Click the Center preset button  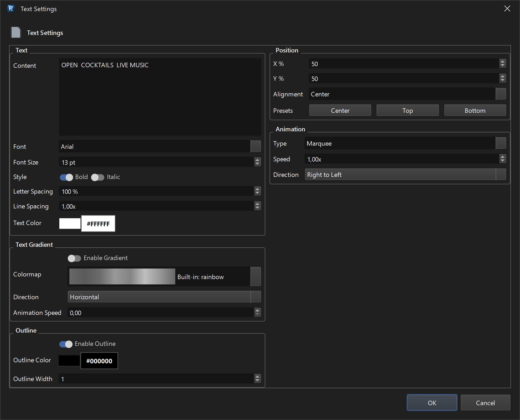340,110
